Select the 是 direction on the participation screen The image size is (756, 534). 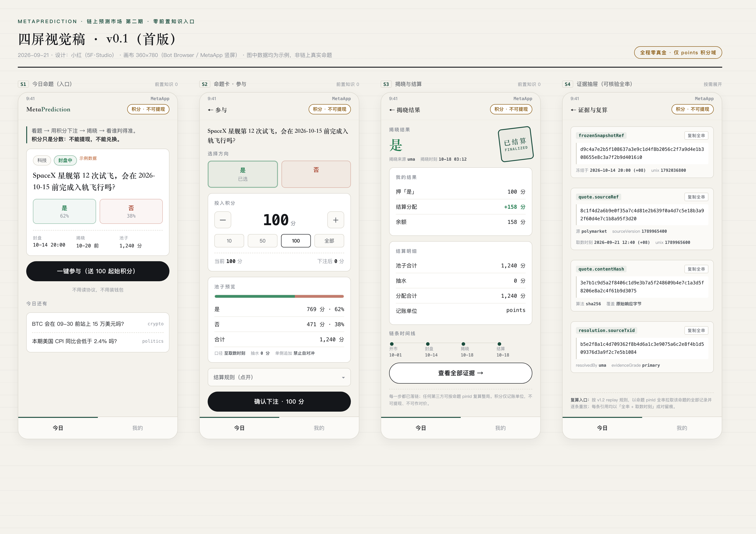tap(243, 174)
